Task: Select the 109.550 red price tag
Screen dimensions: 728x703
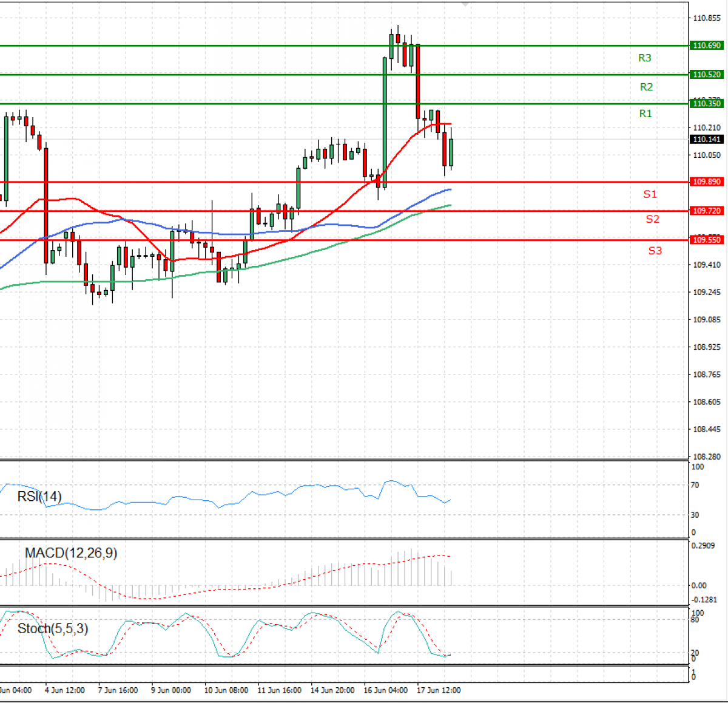Action: [x=707, y=240]
